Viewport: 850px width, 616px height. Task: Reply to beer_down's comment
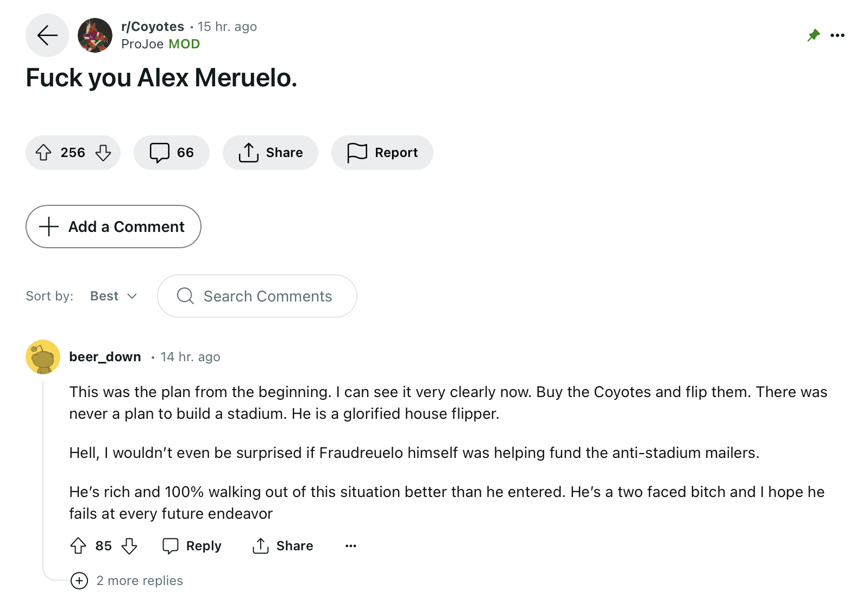(192, 545)
